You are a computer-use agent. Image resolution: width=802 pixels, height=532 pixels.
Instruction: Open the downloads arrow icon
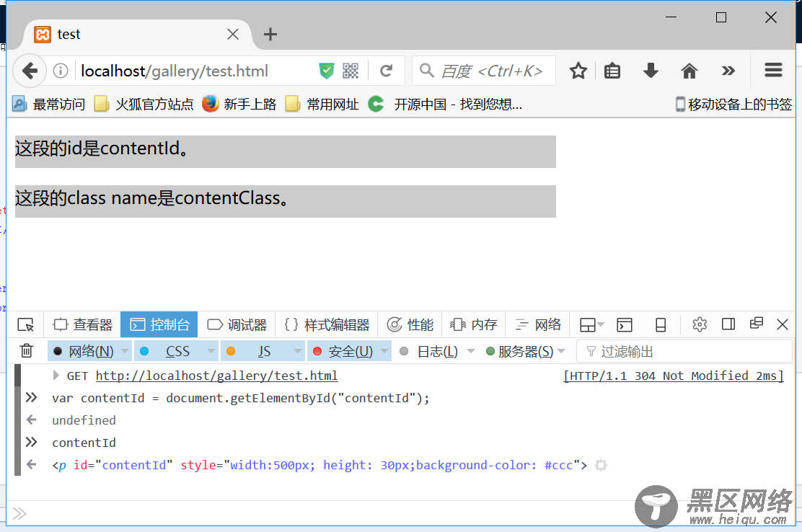[x=651, y=71]
